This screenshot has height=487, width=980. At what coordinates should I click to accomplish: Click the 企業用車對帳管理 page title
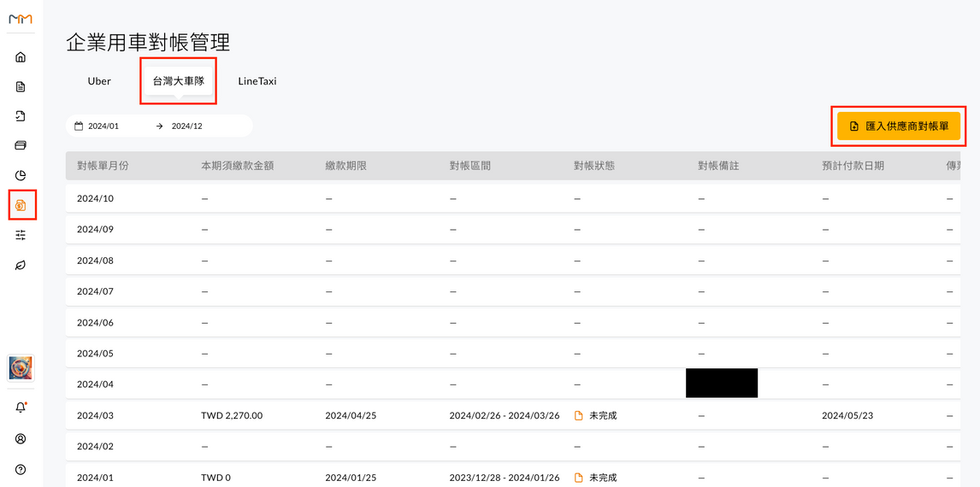pyautogui.click(x=148, y=43)
